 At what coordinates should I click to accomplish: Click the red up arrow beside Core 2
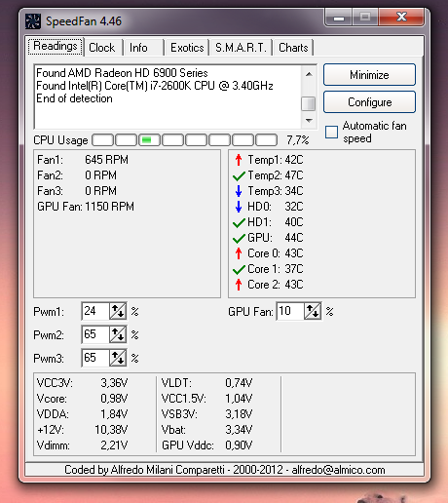[239, 285]
